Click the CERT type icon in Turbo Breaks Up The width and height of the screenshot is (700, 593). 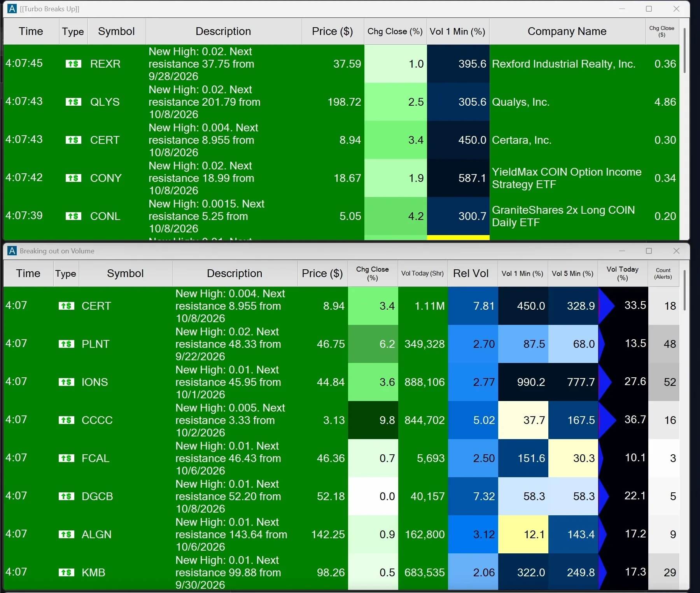[73, 140]
